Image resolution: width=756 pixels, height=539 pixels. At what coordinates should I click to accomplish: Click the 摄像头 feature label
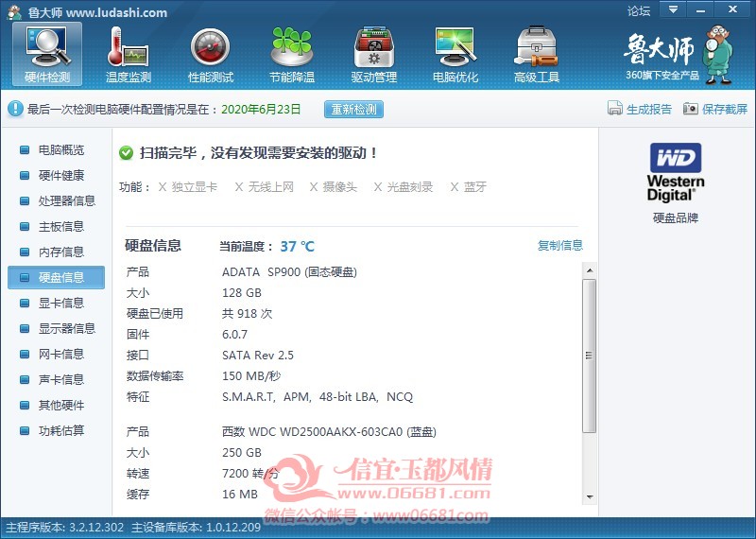339,186
